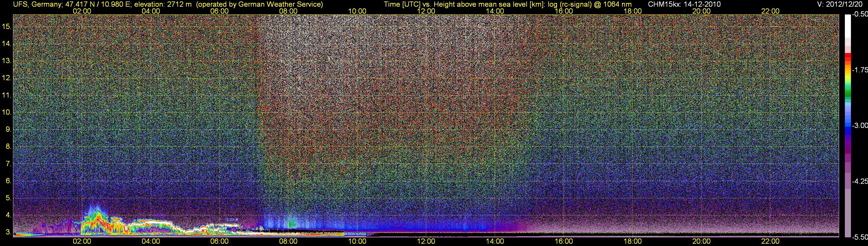Click the 12:00 label on top time axis

pyautogui.click(x=426, y=11)
